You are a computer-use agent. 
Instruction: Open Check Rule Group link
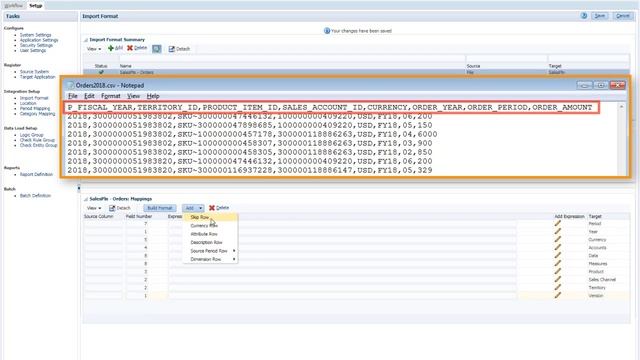(x=37, y=140)
